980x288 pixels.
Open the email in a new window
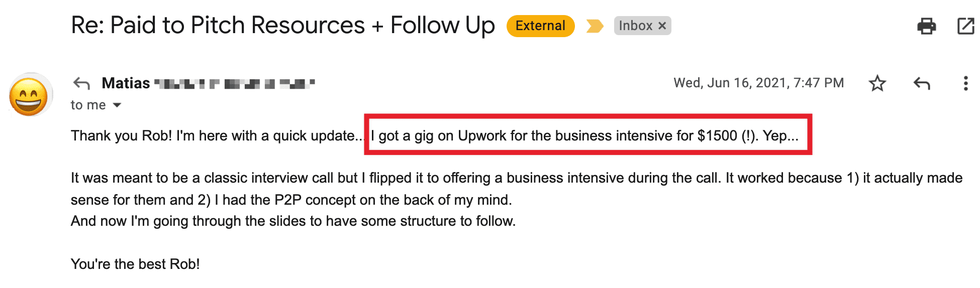[x=965, y=26]
